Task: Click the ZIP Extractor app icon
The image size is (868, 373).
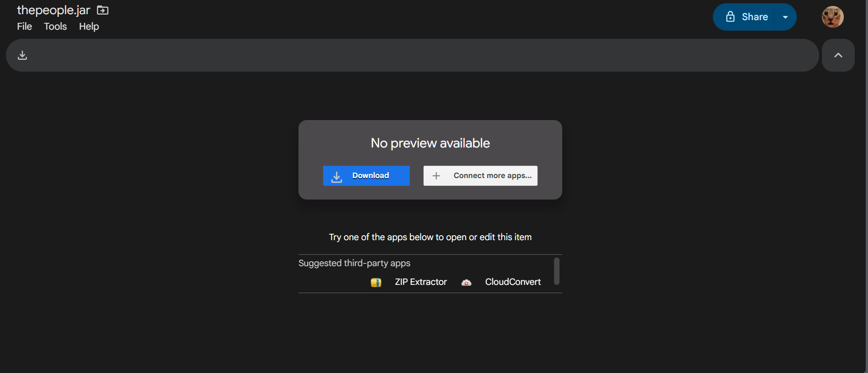Action: coord(376,283)
